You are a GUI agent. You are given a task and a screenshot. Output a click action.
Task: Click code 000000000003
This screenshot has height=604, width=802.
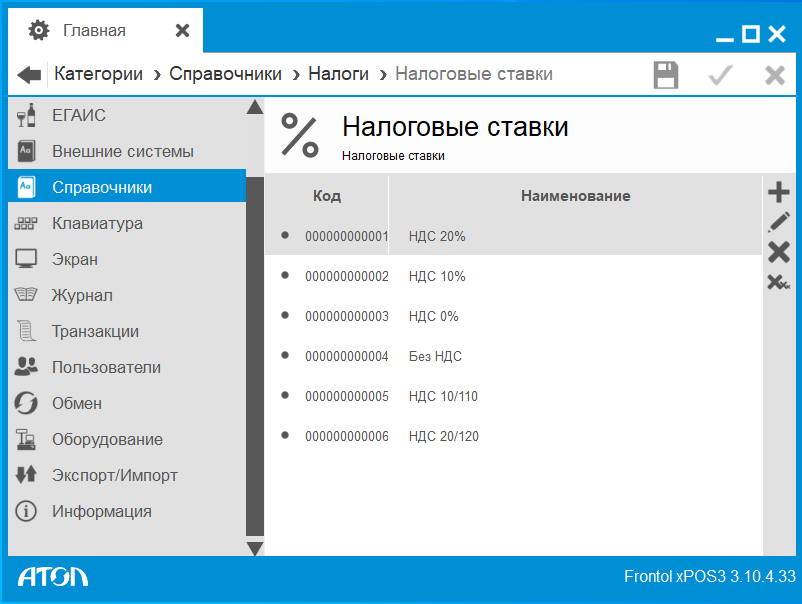[x=347, y=316]
